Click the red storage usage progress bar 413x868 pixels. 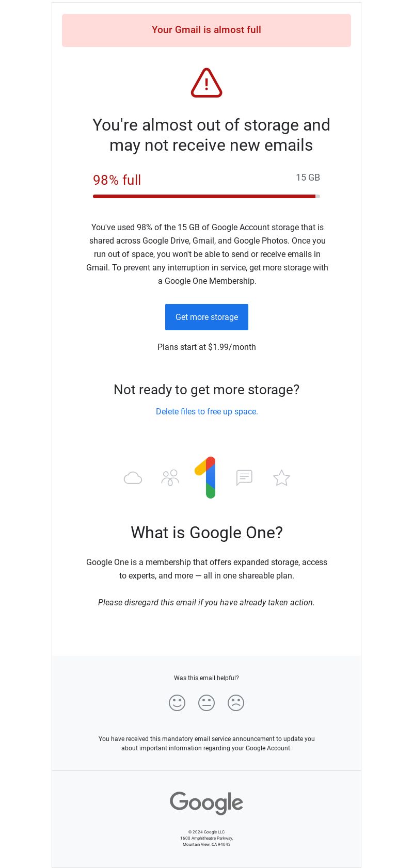pyautogui.click(x=206, y=196)
